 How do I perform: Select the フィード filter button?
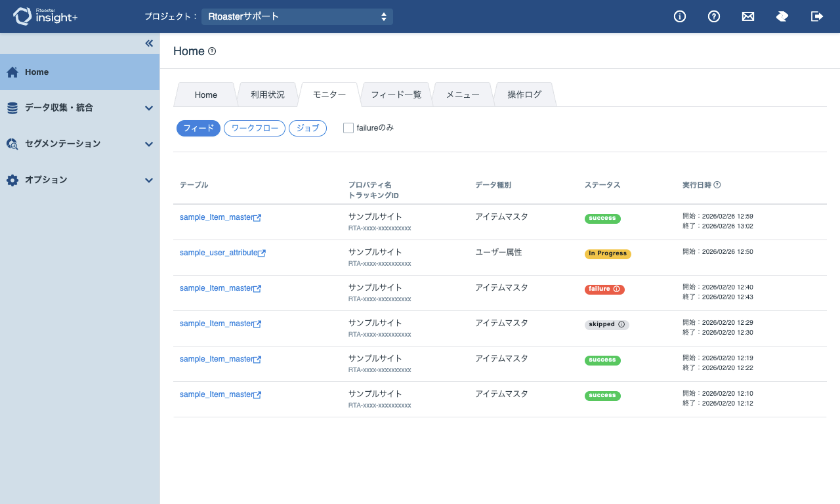click(198, 129)
